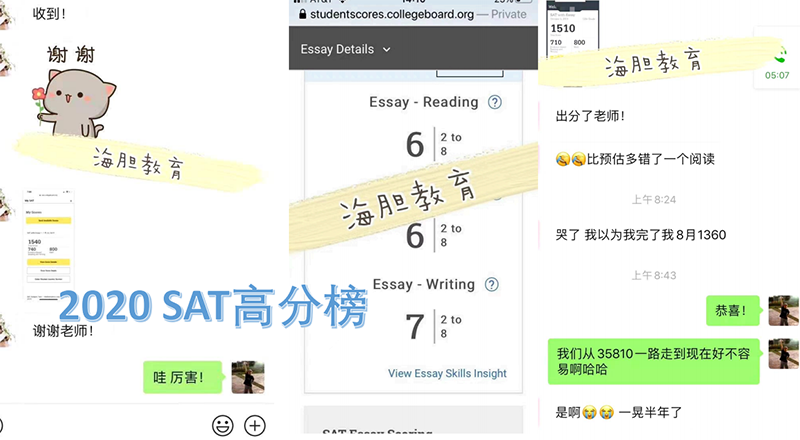Select the 出分了老师! message
800x440 pixels.
click(590, 116)
